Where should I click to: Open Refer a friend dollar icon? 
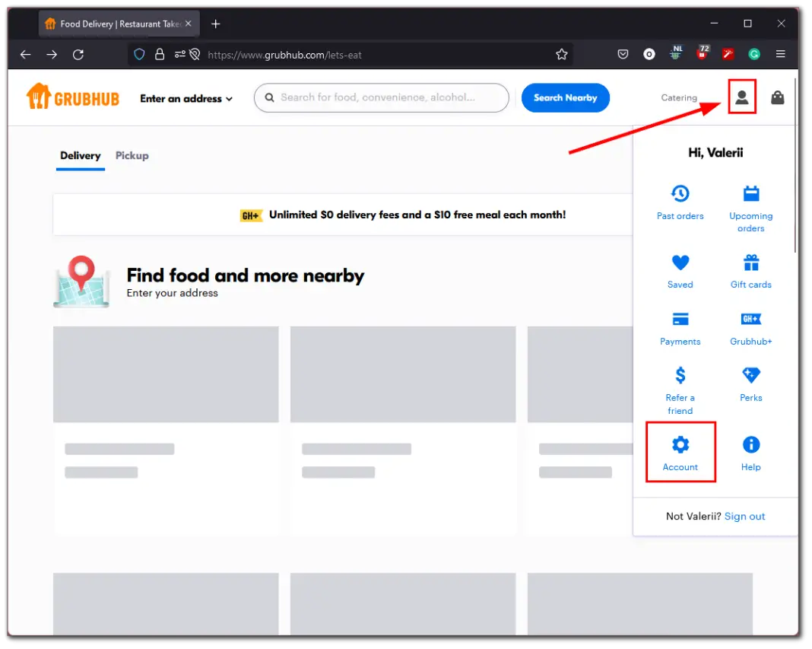[680, 375]
